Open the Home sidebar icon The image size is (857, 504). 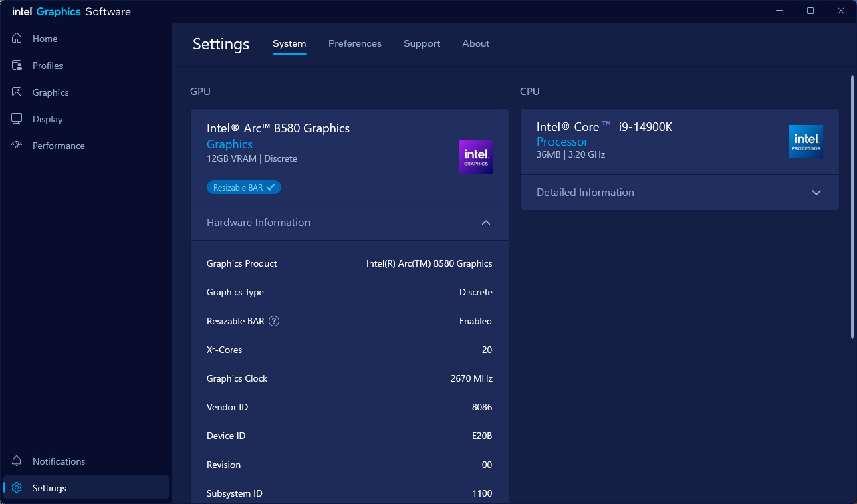(x=17, y=39)
